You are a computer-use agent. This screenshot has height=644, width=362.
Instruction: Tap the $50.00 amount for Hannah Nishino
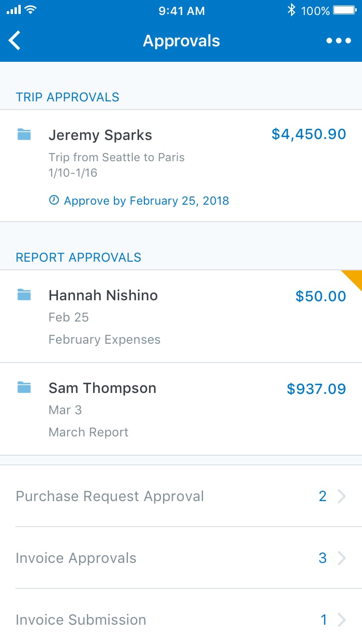[x=320, y=296]
